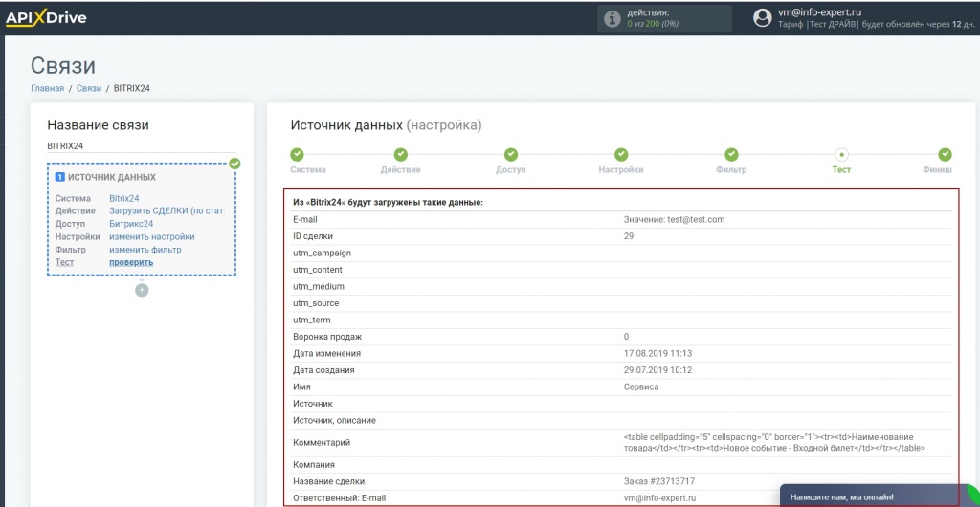The height and width of the screenshot is (507, 980).
Task: Click the green checkmark on the data source block
Action: (234, 164)
